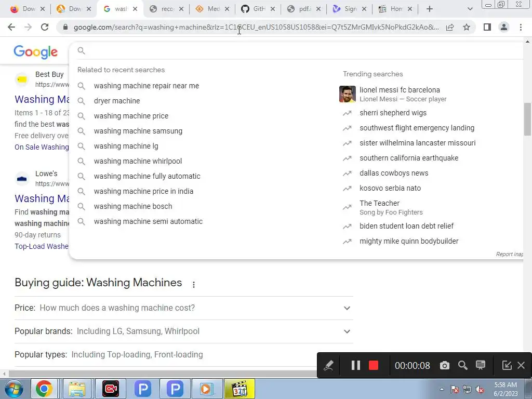Expand the Popular types row
The height and width of the screenshot is (399, 532).
pyautogui.click(x=184, y=354)
